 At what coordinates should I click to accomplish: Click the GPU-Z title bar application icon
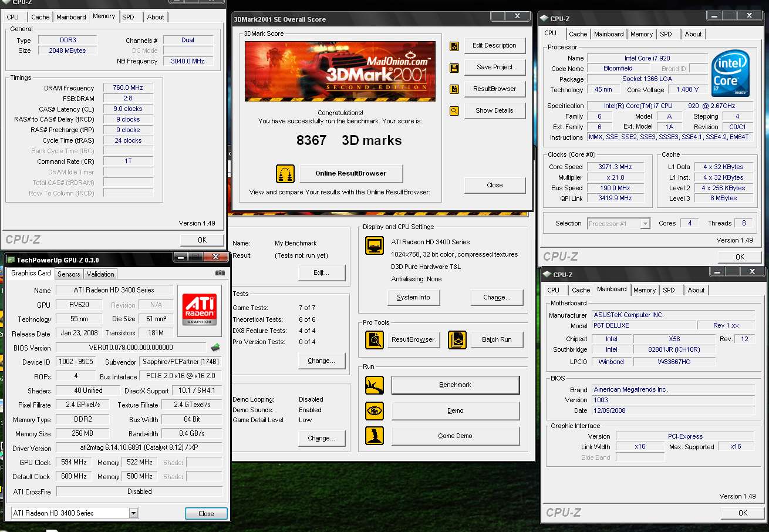coord(11,259)
